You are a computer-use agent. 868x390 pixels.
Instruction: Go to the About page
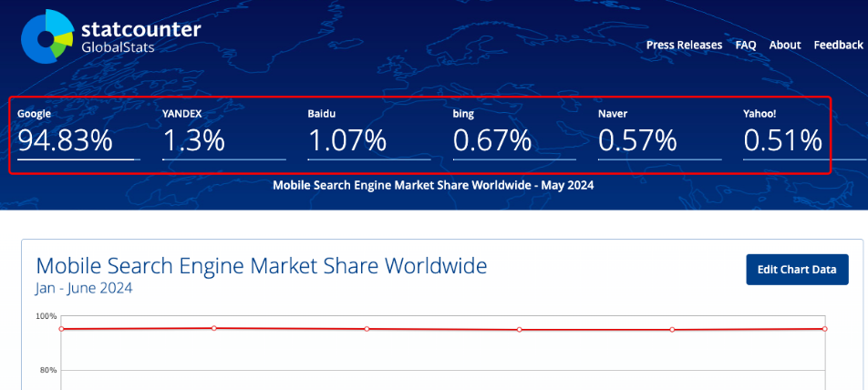(784, 45)
